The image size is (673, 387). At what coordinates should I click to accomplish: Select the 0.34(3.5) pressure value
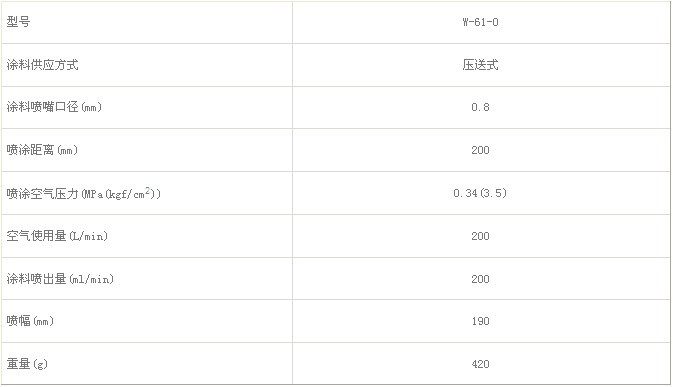(480, 193)
